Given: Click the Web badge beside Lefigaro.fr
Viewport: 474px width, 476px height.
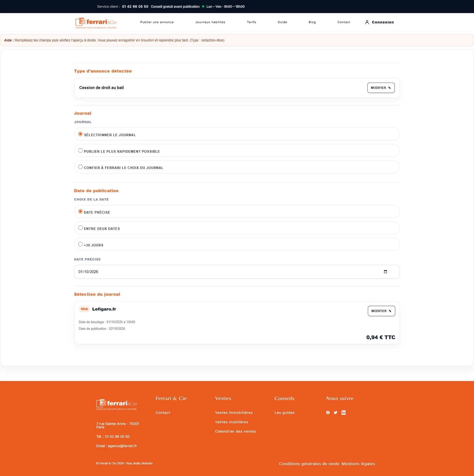Looking at the screenshot, I should click(84, 309).
